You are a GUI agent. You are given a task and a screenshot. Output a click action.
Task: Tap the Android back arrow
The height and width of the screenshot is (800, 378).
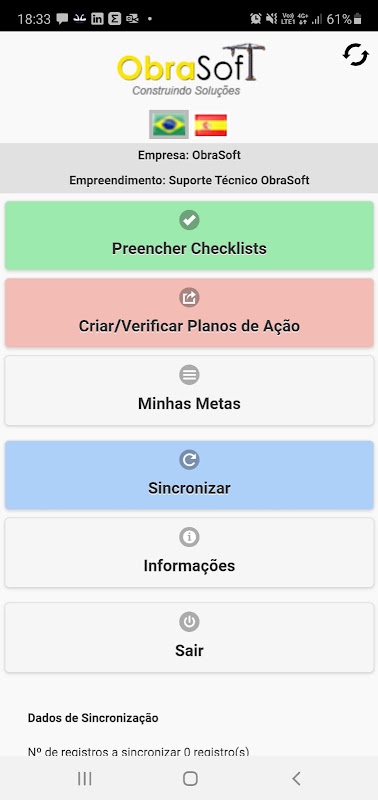(296, 778)
